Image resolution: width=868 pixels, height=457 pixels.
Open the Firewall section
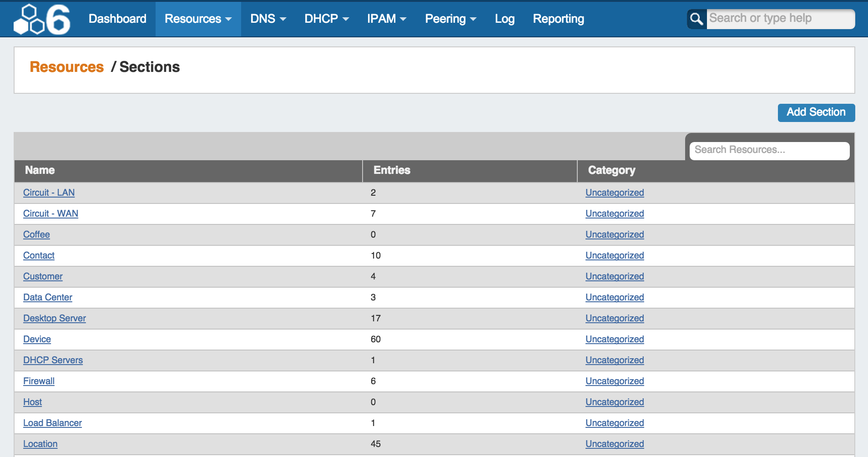(x=39, y=381)
